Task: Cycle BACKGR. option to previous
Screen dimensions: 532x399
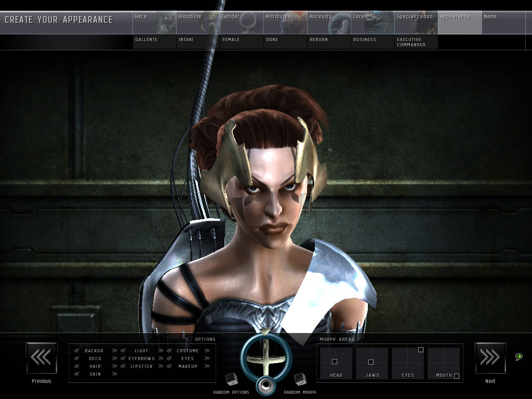Action: [77, 351]
